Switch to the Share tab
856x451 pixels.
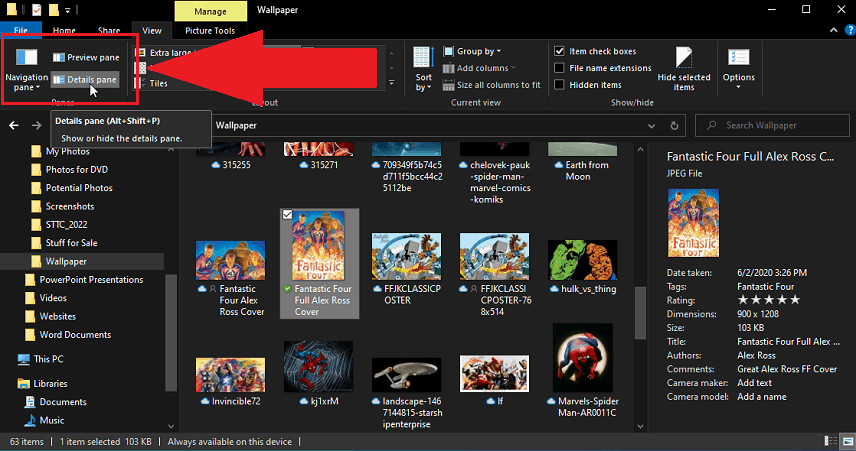pos(109,31)
